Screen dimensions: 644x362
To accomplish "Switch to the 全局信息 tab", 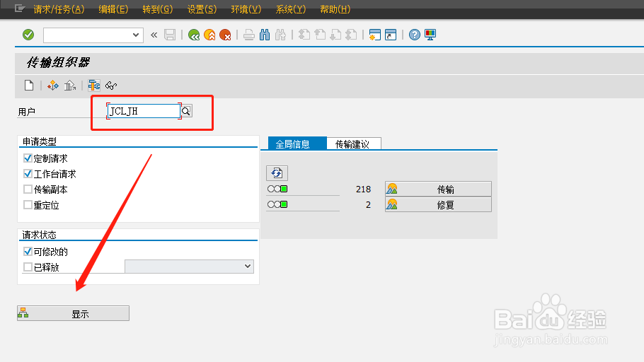I will pyautogui.click(x=297, y=144).
